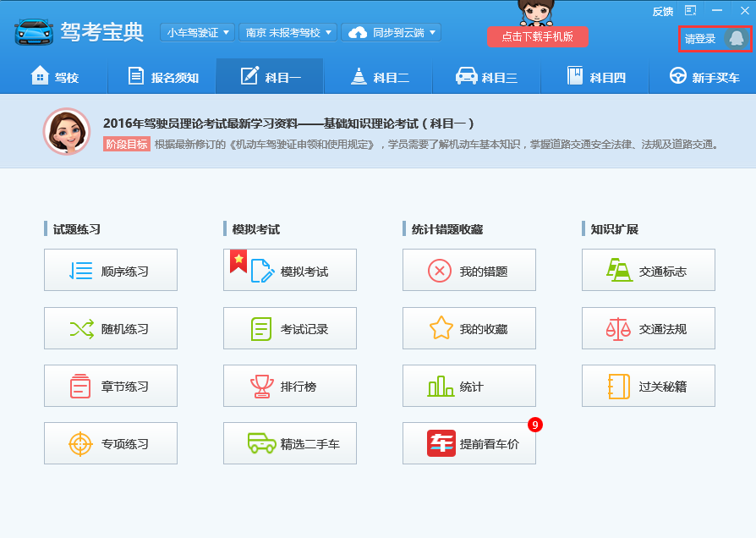Click the 请登录 login link
The width and height of the screenshot is (756, 538).
700,39
